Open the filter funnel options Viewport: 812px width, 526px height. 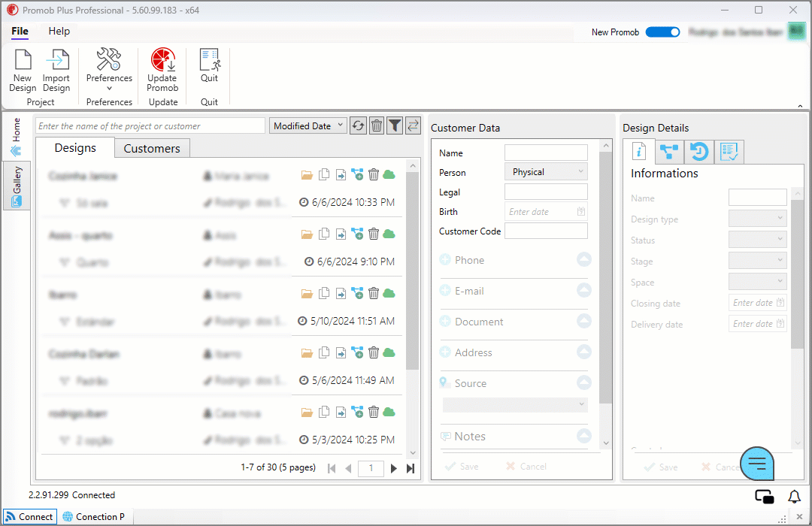coord(395,125)
